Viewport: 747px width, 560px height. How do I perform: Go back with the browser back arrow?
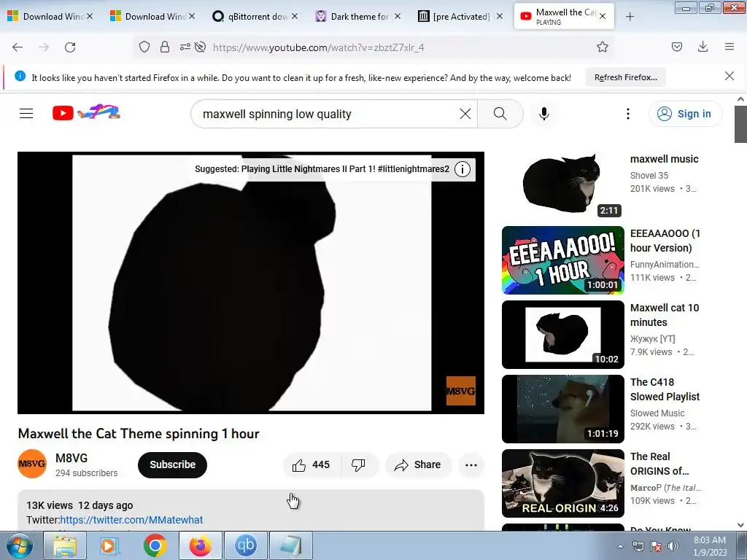click(18, 47)
